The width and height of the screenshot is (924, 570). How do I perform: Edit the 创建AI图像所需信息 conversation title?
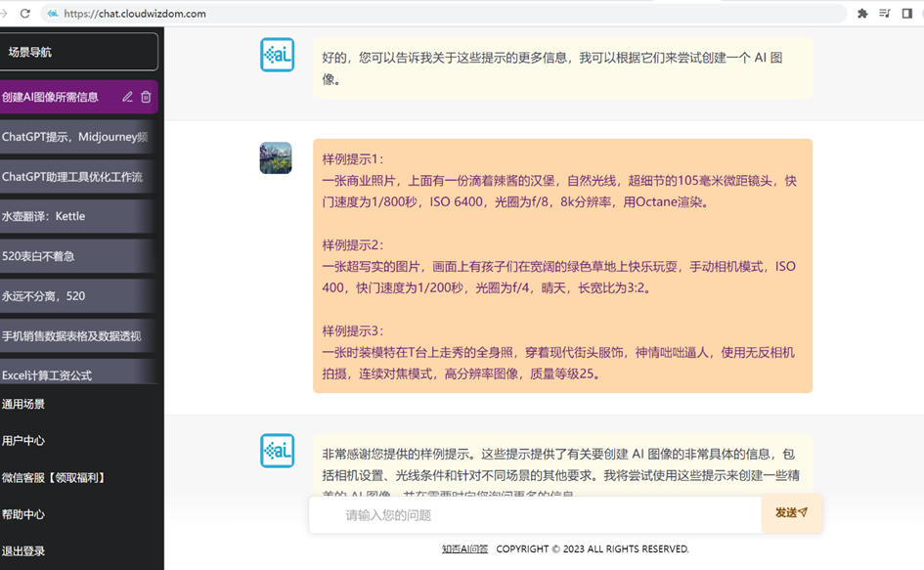tap(127, 97)
